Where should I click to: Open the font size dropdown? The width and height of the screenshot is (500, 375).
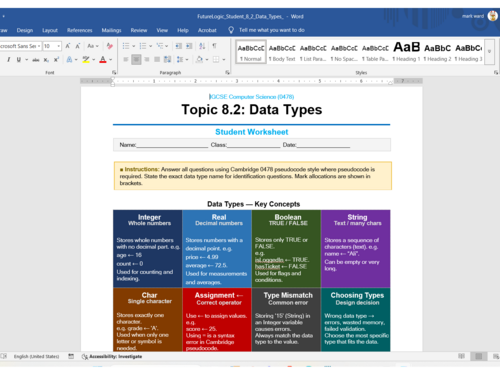tap(59, 46)
